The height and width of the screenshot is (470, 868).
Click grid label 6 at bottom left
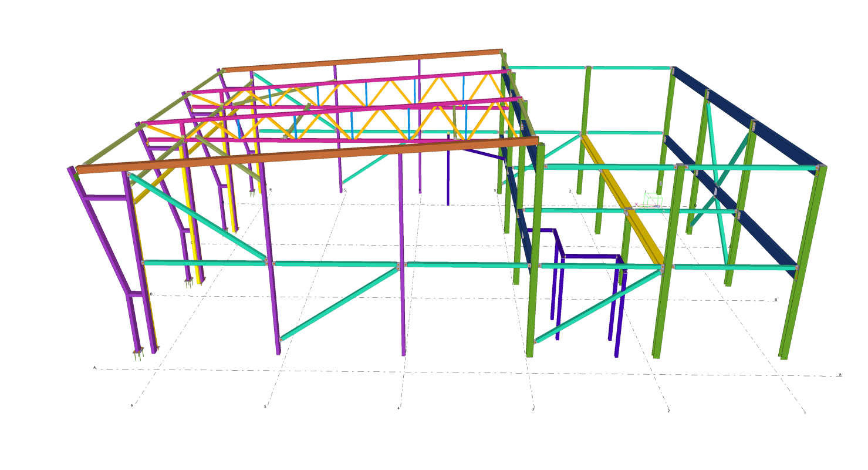coord(131,405)
